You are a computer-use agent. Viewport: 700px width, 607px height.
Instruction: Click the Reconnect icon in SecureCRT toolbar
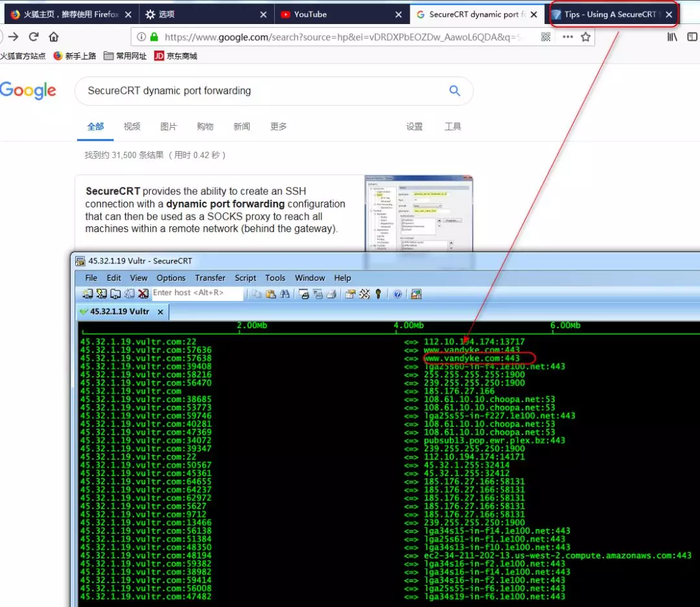pos(130,294)
